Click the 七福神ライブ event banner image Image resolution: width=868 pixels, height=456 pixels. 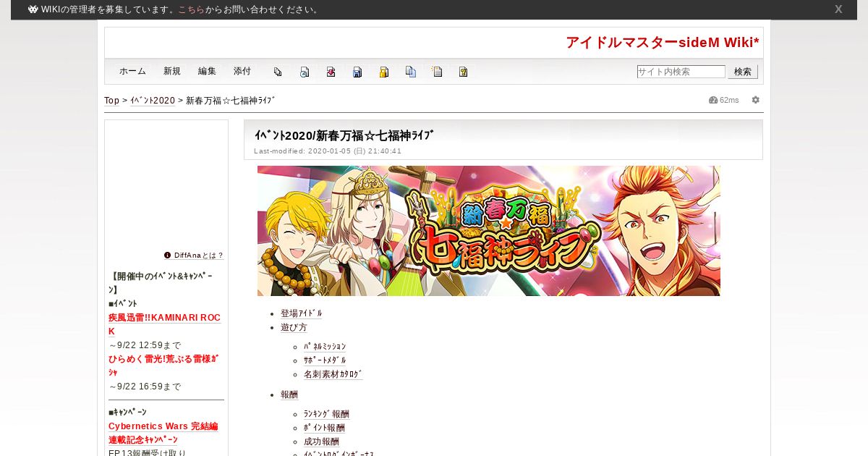click(489, 231)
